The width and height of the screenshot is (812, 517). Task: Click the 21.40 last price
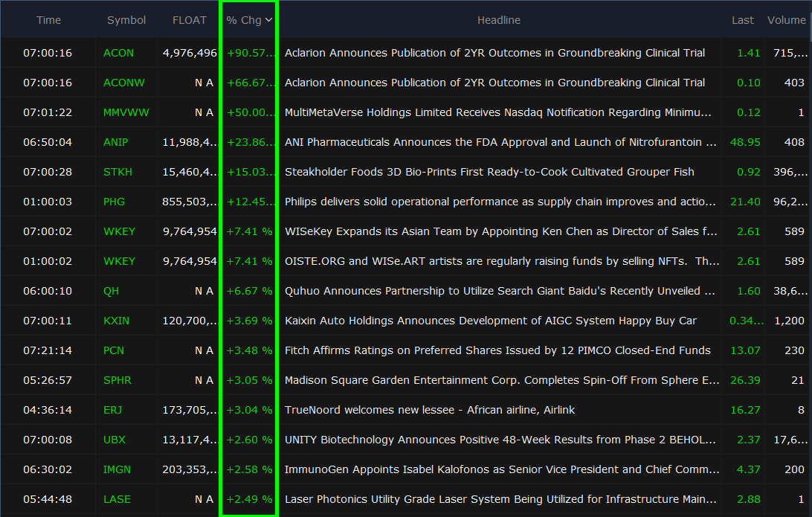tap(745, 202)
